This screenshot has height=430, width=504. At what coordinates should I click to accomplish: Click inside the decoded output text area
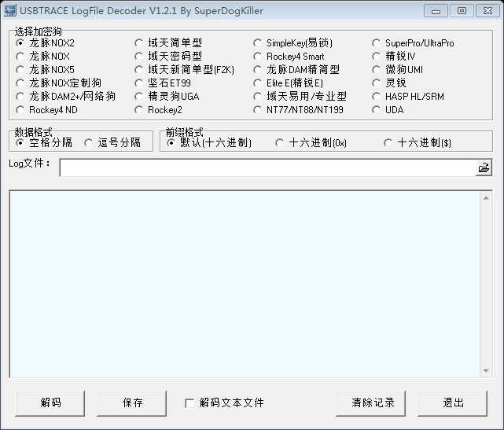click(245, 284)
